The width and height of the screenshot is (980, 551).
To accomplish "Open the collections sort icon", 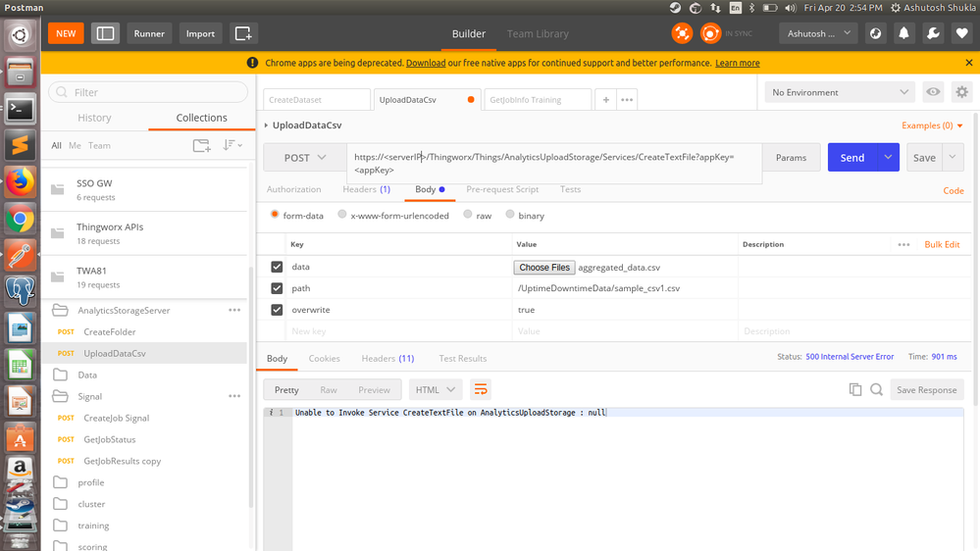I will (x=232, y=145).
